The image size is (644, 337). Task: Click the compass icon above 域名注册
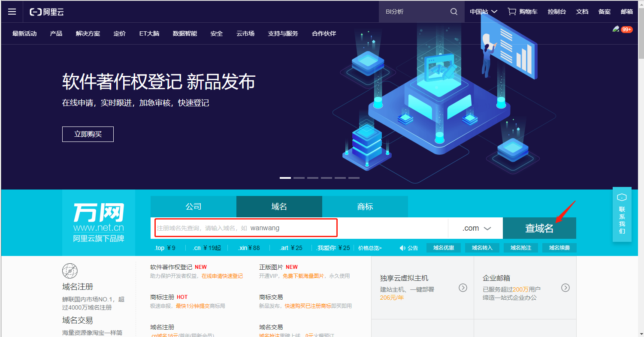[70, 271]
